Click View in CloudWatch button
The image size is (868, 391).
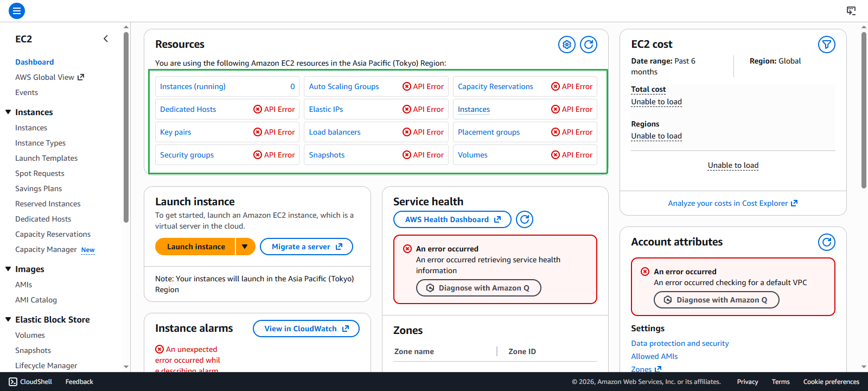[x=306, y=329]
